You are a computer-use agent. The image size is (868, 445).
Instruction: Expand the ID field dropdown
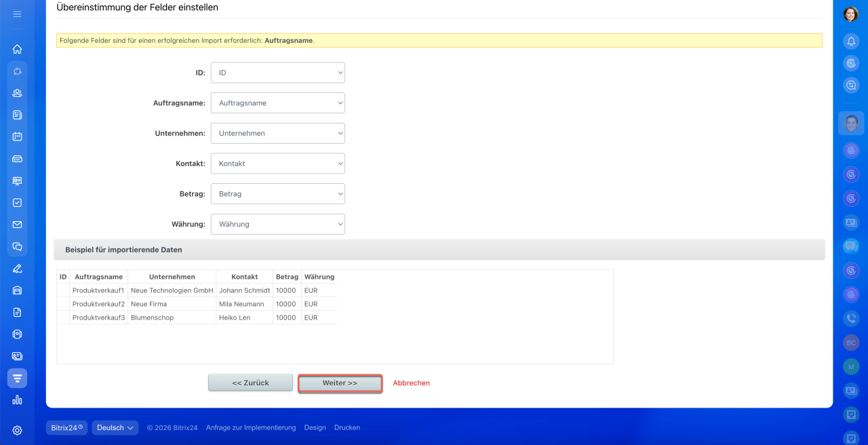[x=277, y=73]
